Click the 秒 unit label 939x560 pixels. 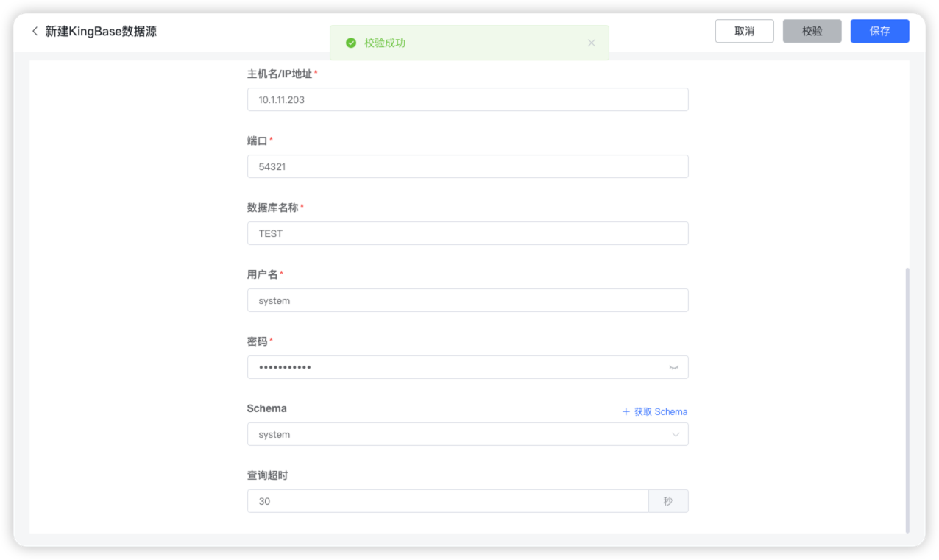coord(668,501)
